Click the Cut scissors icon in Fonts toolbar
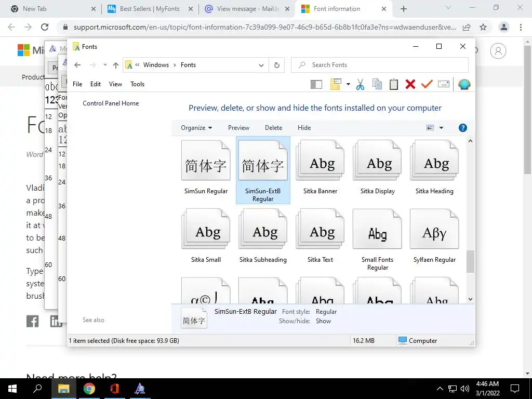This screenshot has height=399, width=532. [360, 84]
